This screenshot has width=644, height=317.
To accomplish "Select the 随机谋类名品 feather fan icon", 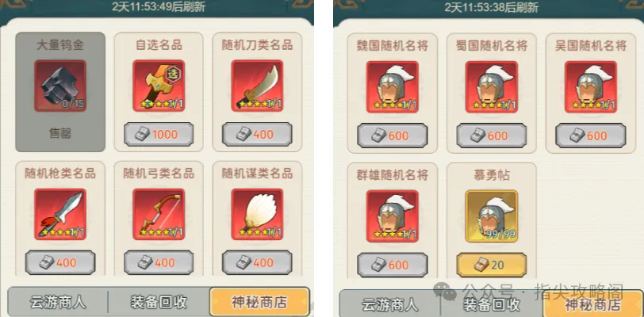I will pos(257,214).
